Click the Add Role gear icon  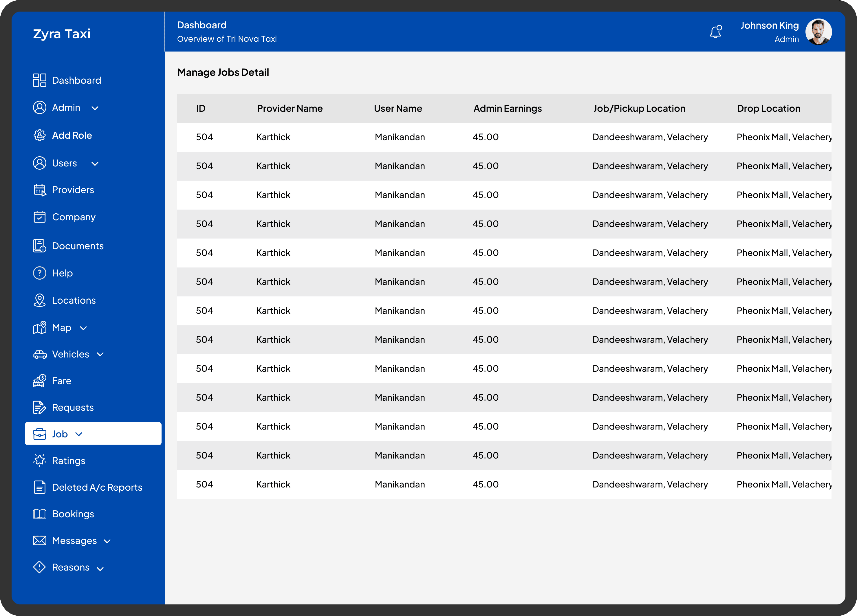point(39,135)
